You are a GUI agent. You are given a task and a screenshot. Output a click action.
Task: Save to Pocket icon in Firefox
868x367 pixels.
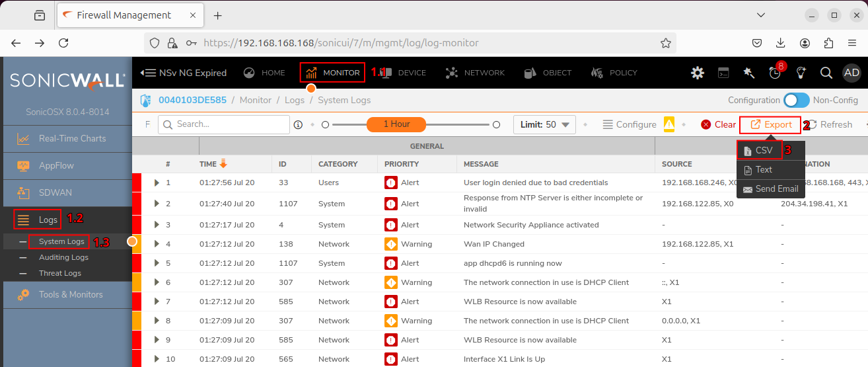click(x=757, y=43)
